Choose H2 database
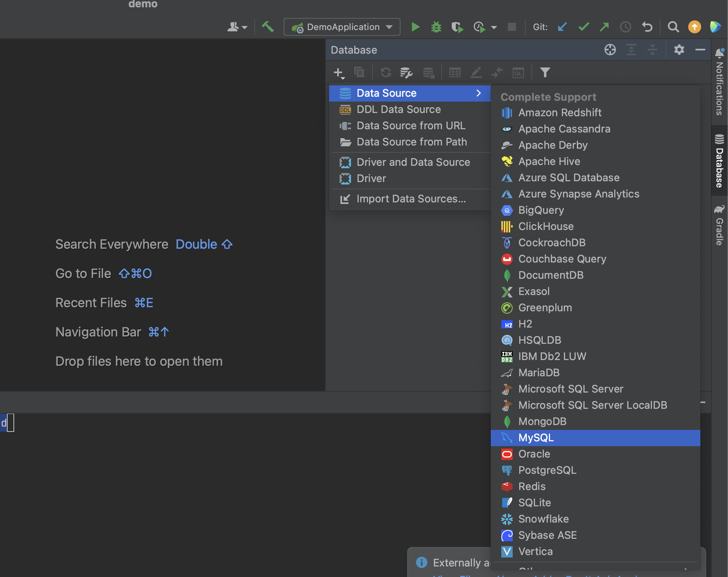Screen dimensions: 728x577 click(596, 324)
